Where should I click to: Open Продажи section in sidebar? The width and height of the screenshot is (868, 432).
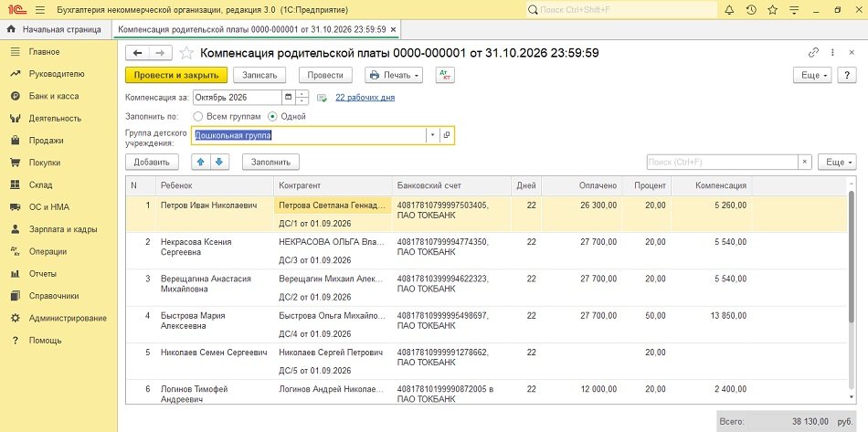click(46, 141)
